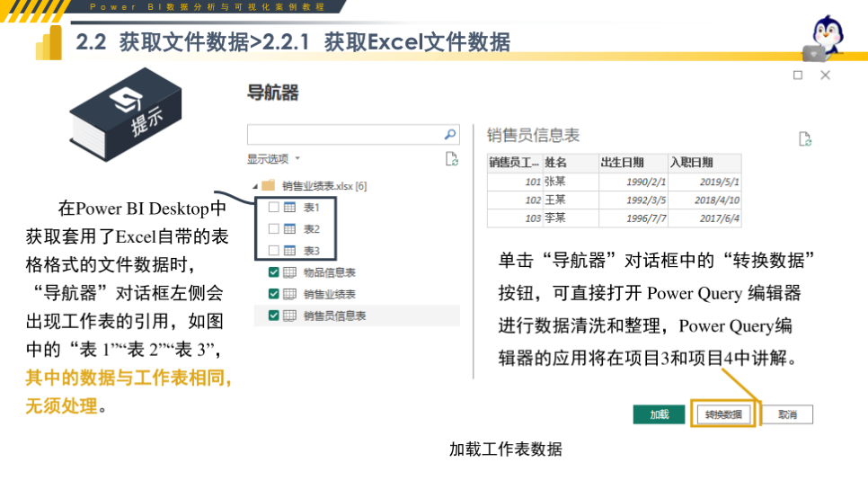Click the table icon next to 表2
This screenshot has width=868, height=489.
pyautogui.click(x=289, y=228)
